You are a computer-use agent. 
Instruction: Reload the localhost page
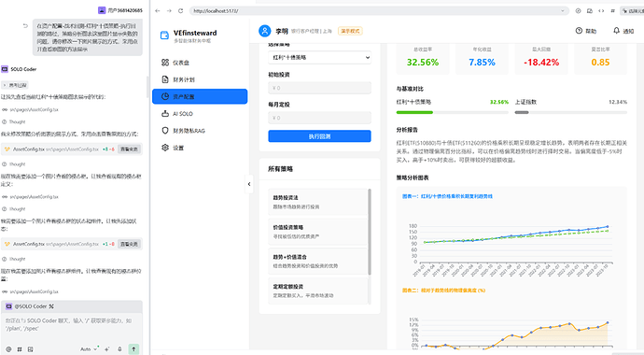[x=180, y=10]
